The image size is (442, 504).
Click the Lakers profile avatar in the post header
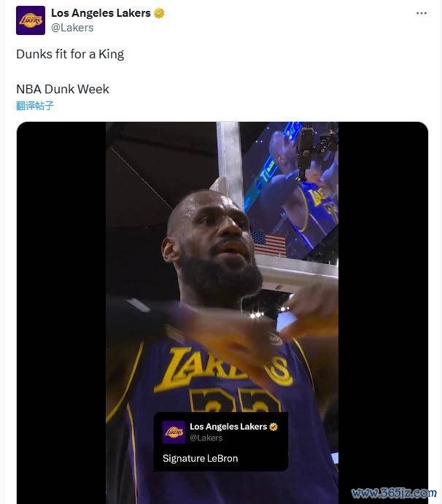pos(31,20)
